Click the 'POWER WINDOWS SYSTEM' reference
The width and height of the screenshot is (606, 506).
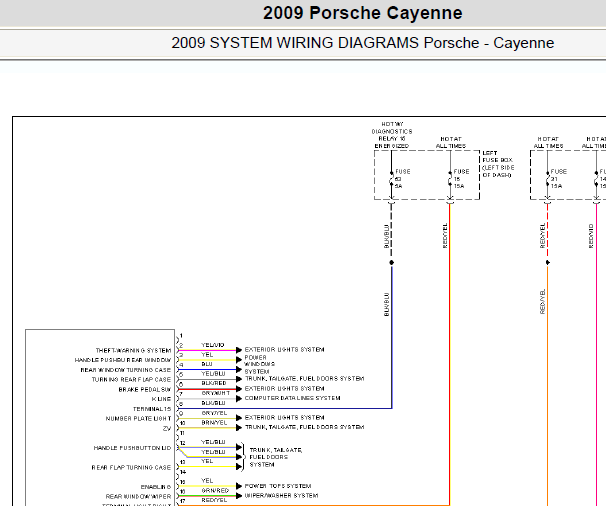(259, 364)
